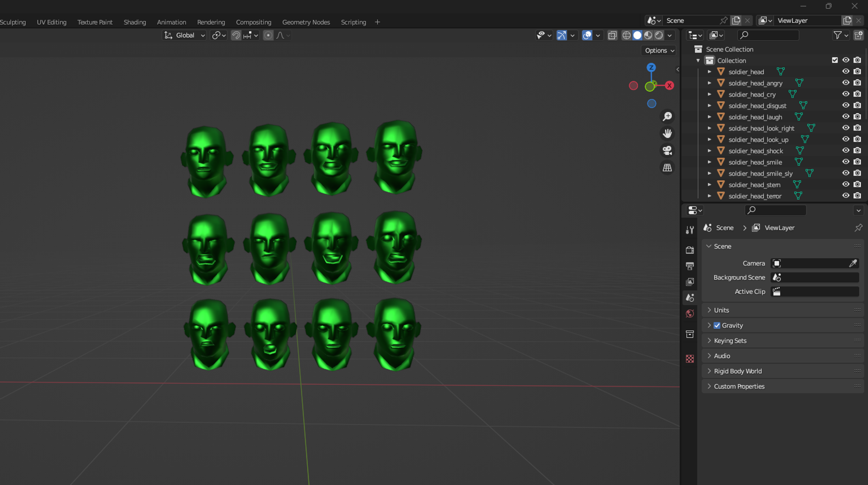Expand soldier_head_cry tree item
Image resolution: width=868 pixels, height=485 pixels.
pyautogui.click(x=709, y=94)
